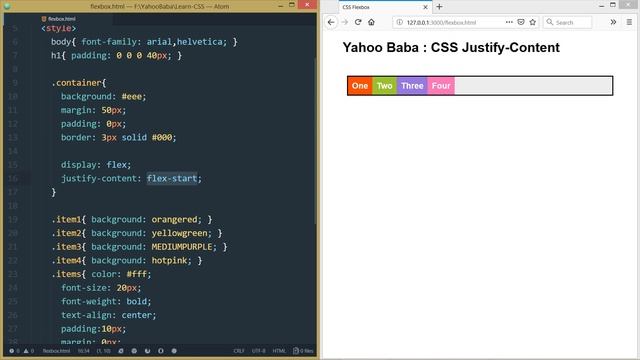The width and height of the screenshot is (640, 360).
Task: Click the display: flex line
Action: click(x=96, y=165)
